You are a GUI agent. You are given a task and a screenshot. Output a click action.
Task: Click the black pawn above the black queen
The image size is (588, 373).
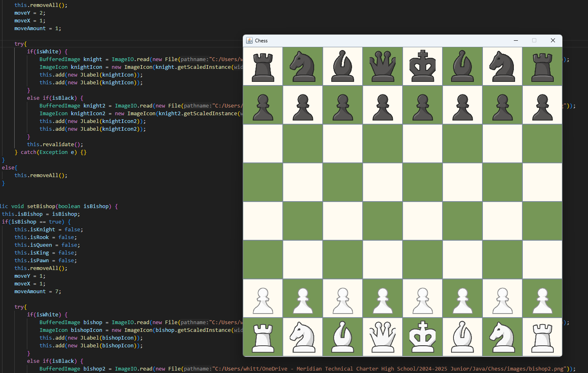click(382, 105)
